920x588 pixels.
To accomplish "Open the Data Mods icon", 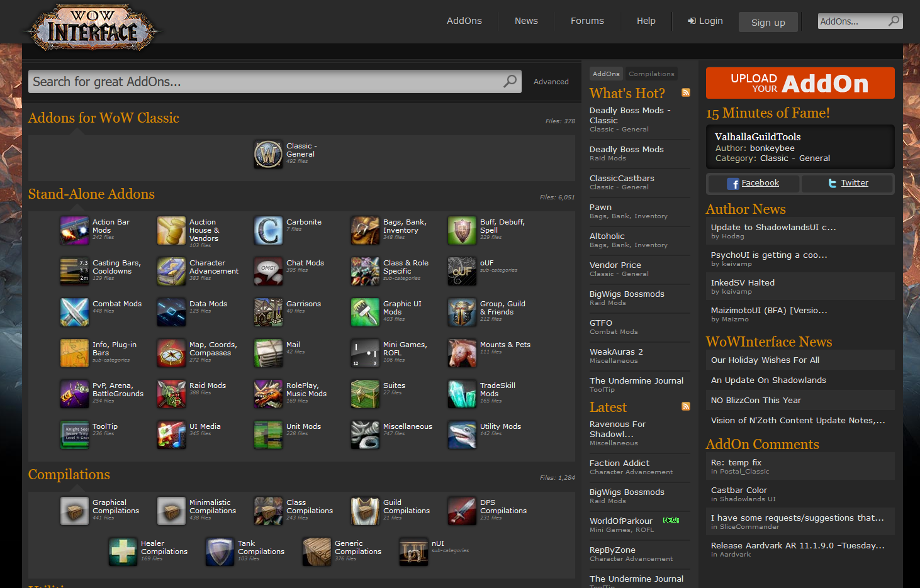I will coord(171,312).
